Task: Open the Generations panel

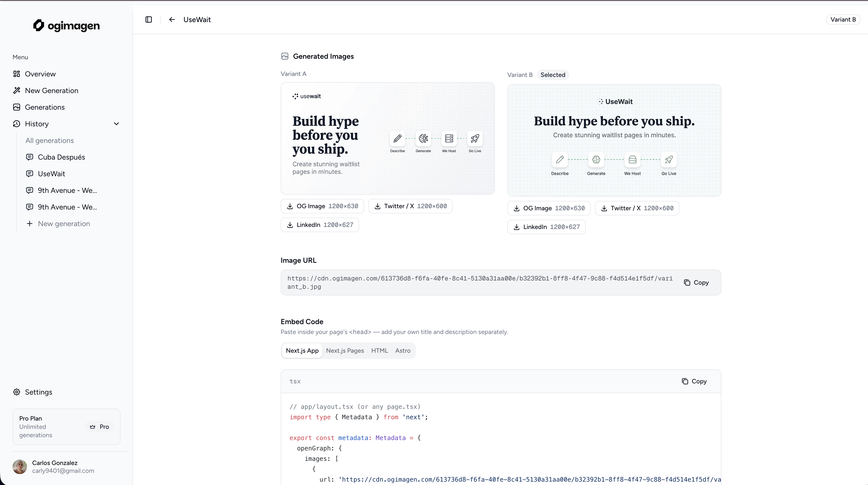Action: pyautogui.click(x=44, y=107)
